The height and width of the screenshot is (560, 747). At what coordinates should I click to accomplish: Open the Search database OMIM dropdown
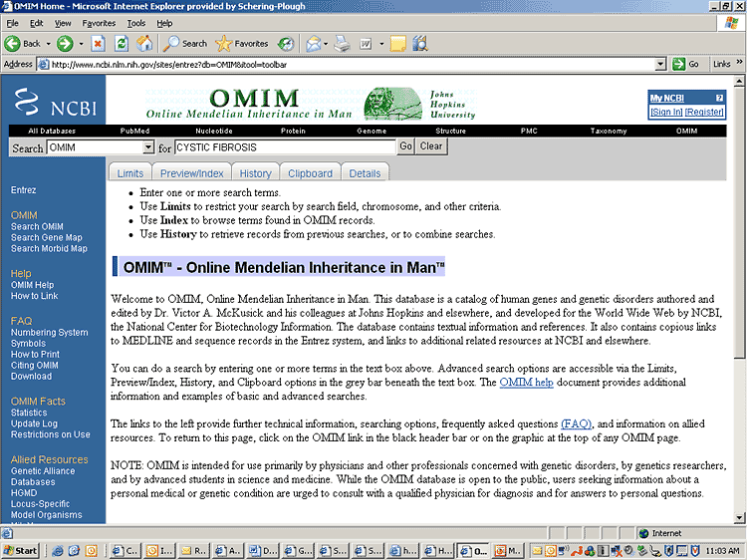(x=148, y=147)
